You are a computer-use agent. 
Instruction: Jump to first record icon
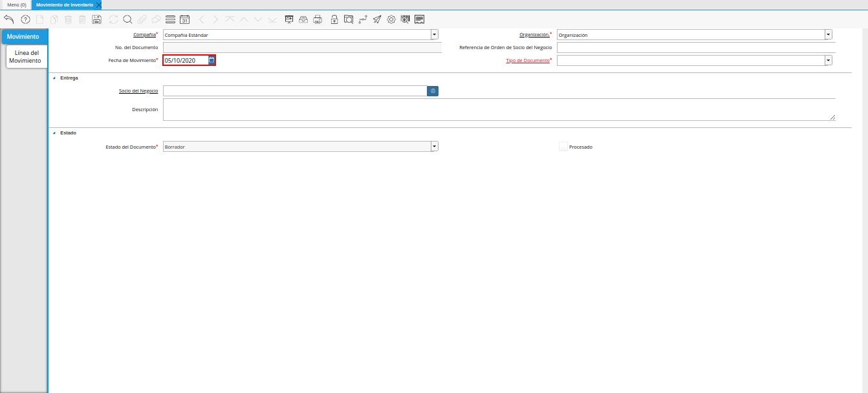pyautogui.click(x=230, y=19)
